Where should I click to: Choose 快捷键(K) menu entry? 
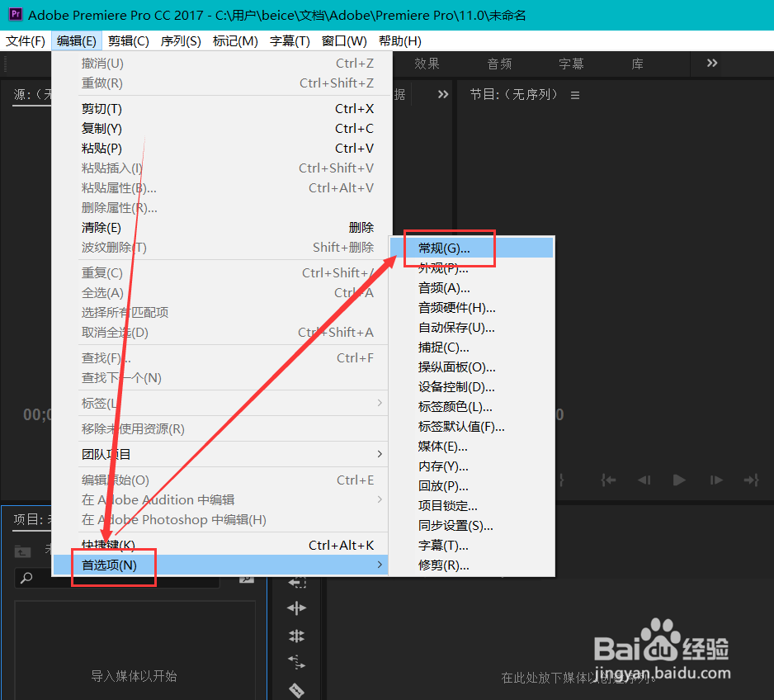pos(221,545)
